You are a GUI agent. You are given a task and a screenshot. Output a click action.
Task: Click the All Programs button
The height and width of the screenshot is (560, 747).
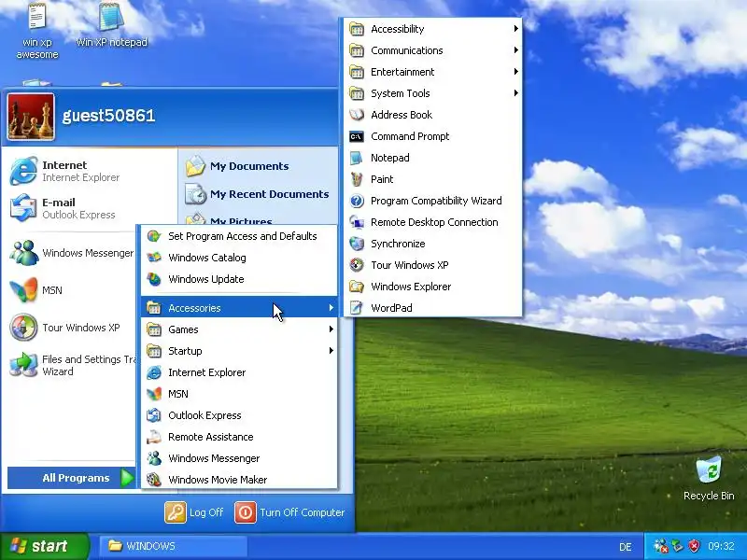(72, 478)
